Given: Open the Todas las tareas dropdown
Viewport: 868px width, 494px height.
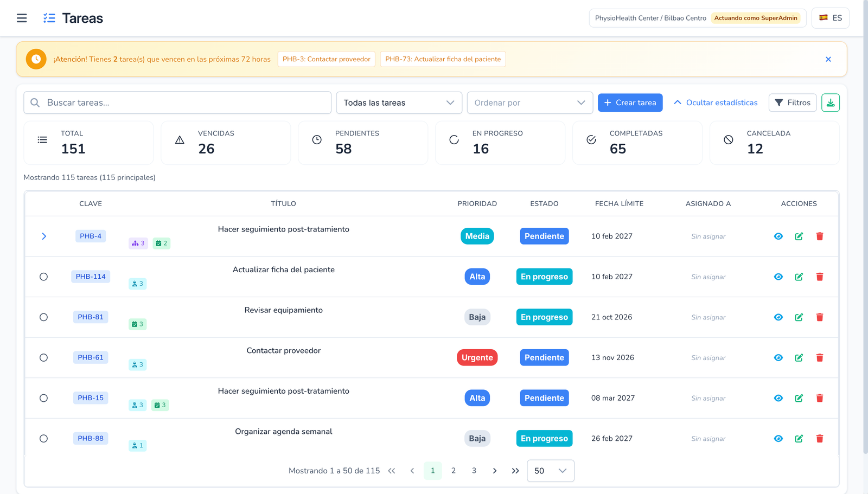Looking at the screenshot, I should click(399, 102).
